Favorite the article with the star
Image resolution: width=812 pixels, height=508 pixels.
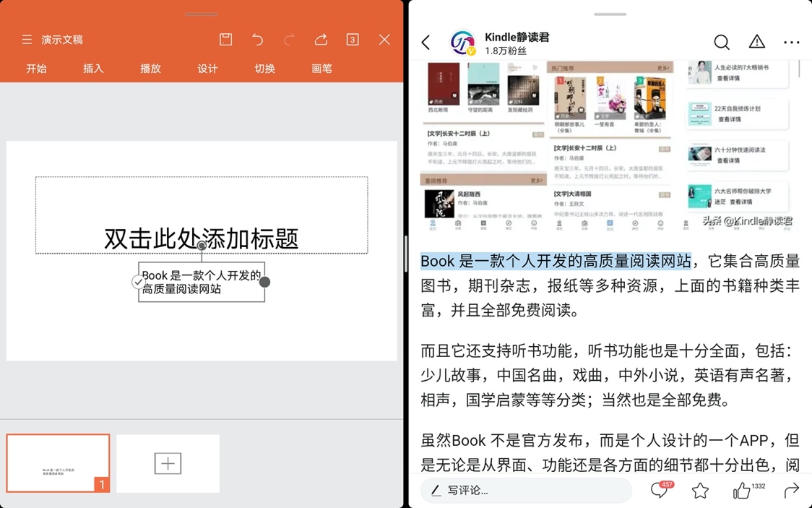pos(700,491)
